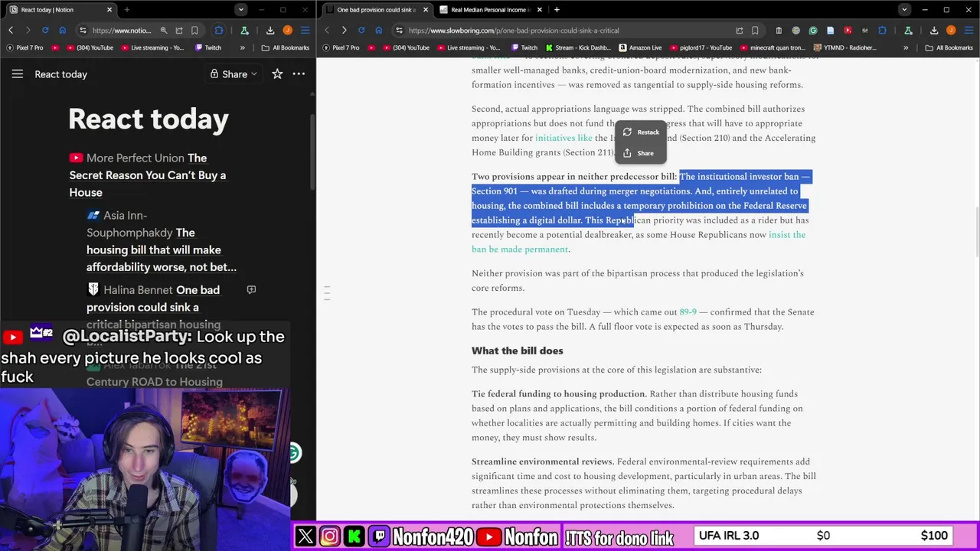Follow the 'initiatives like' link
Image resolution: width=980 pixels, height=551 pixels.
tap(563, 138)
